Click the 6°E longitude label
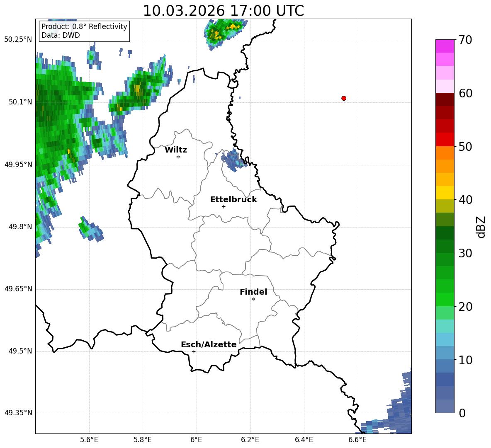491x448 pixels. [196, 440]
